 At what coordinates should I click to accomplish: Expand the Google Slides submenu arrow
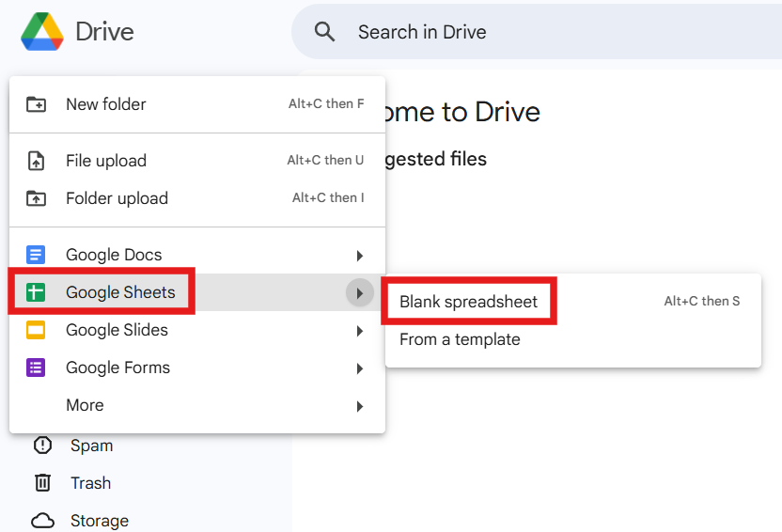click(x=359, y=331)
